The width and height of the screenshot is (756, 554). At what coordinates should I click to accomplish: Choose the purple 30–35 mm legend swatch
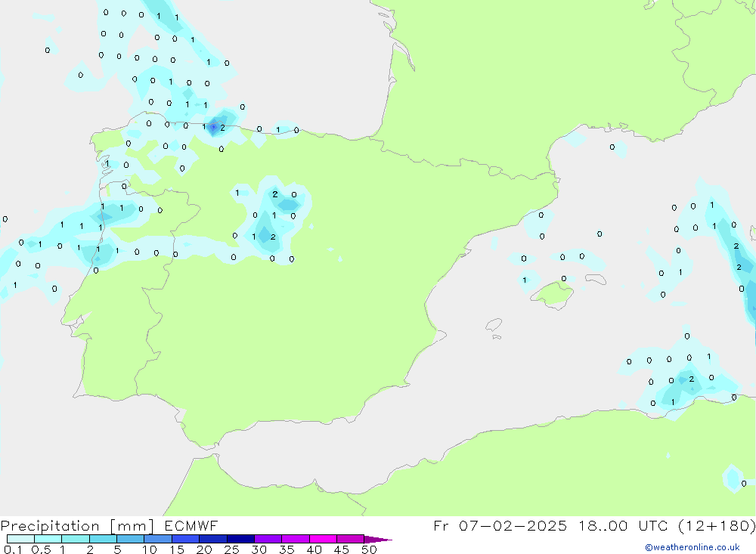[x=268, y=540]
